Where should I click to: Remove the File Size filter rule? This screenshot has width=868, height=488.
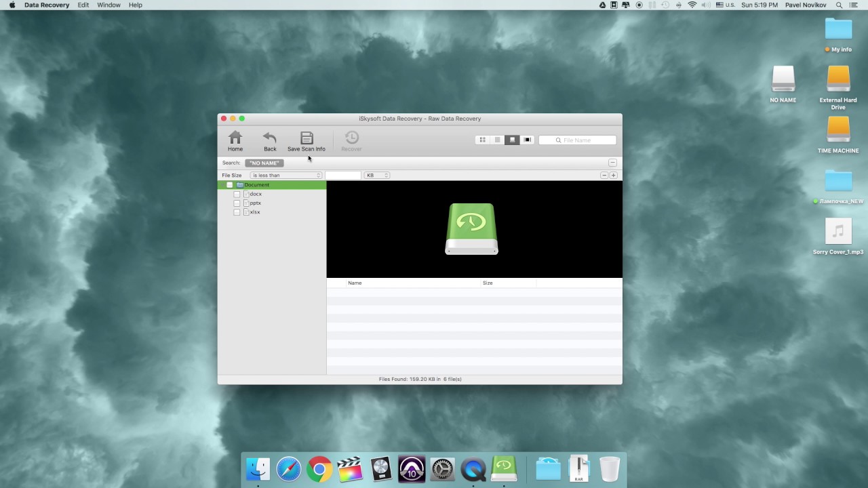click(604, 175)
